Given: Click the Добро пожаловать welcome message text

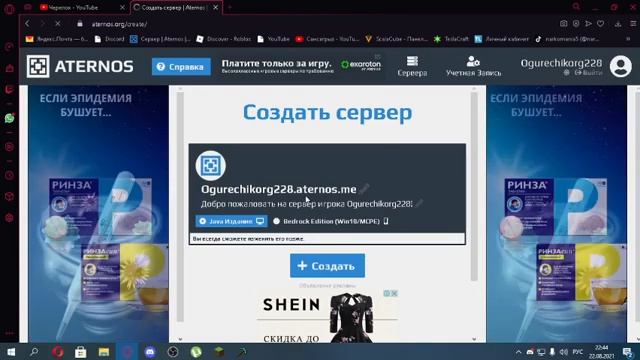Looking at the screenshot, I should pos(307,204).
